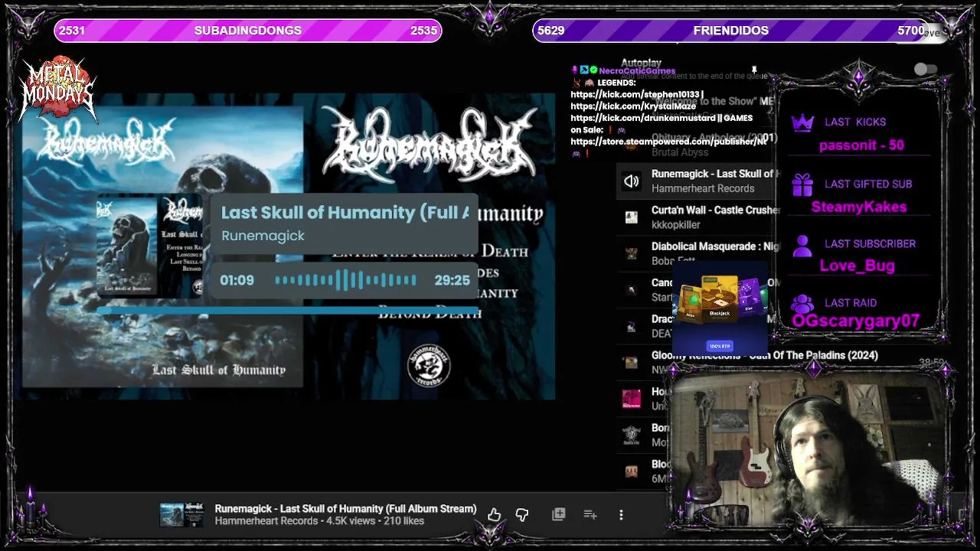The image size is (980, 551).
Task: Click the FRIENDIDOS goal bar
Action: click(730, 31)
